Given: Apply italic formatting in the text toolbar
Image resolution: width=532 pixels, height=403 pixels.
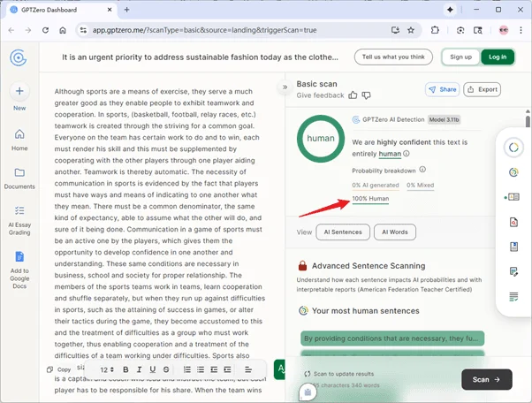Looking at the screenshot, I should click(139, 369).
